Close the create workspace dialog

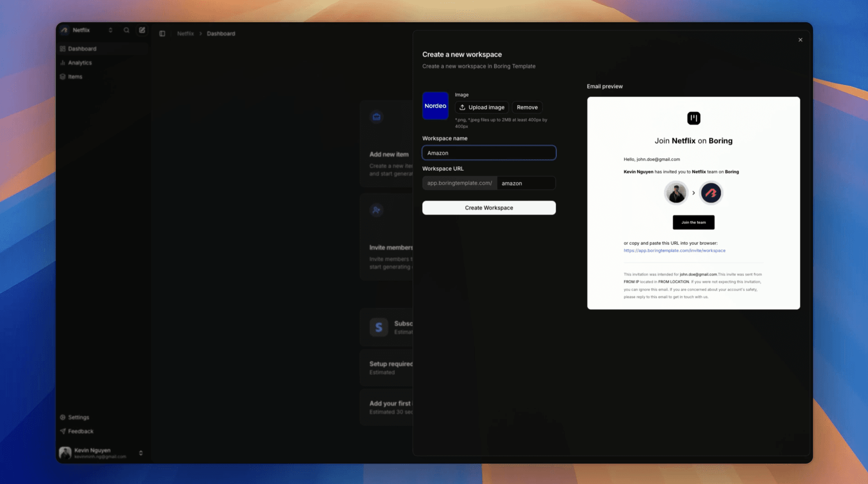(x=800, y=40)
